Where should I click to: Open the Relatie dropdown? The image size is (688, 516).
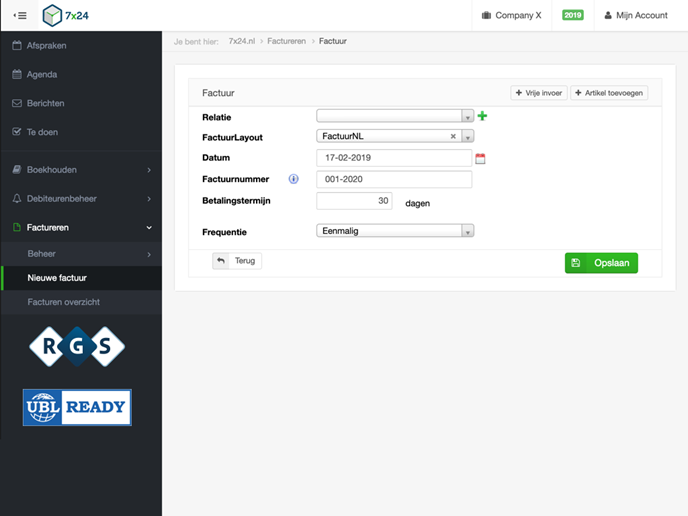point(467,117)
